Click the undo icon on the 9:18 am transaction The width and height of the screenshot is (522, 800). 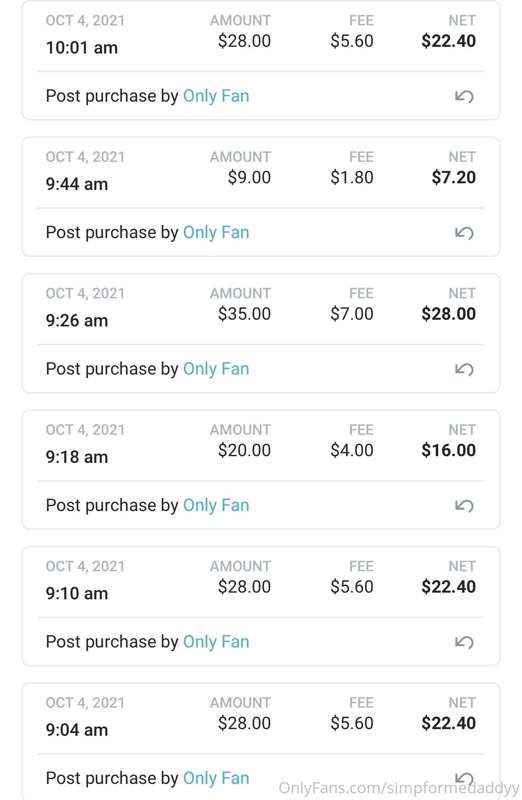tap(464, 506)
